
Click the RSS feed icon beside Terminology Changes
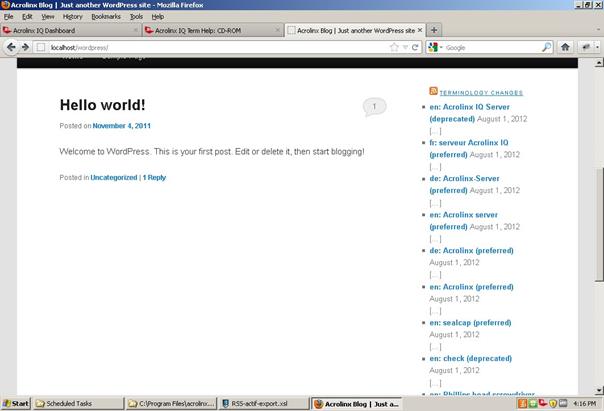(x=433, y=91)
